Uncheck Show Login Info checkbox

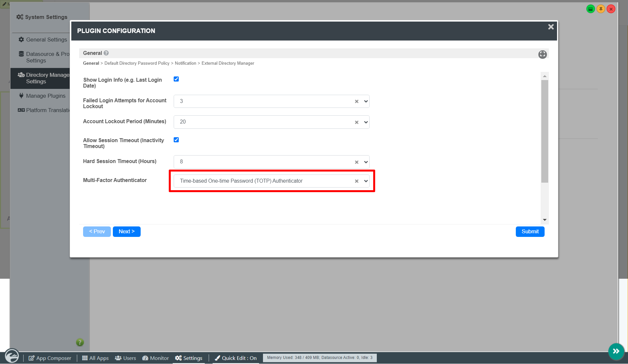[x=176, y=79]
